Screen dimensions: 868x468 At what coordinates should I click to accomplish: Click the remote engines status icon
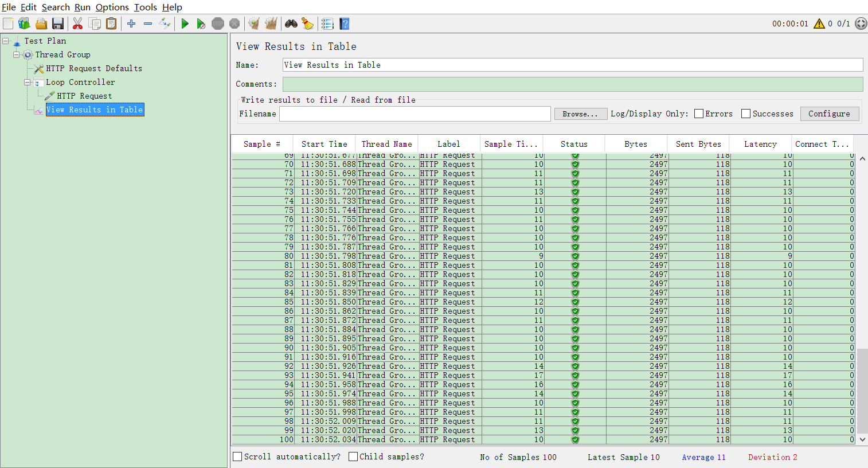(x=861, y=24)
